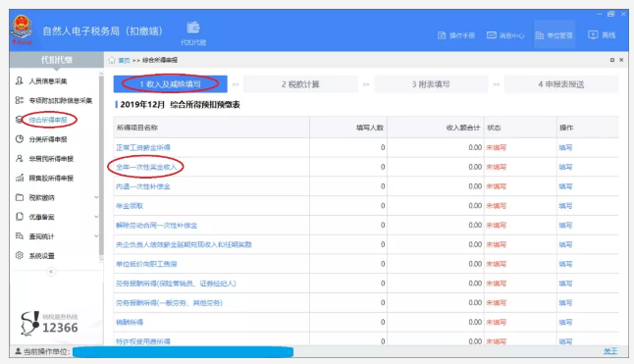Open the 操作手册 manual

(456, 35)
